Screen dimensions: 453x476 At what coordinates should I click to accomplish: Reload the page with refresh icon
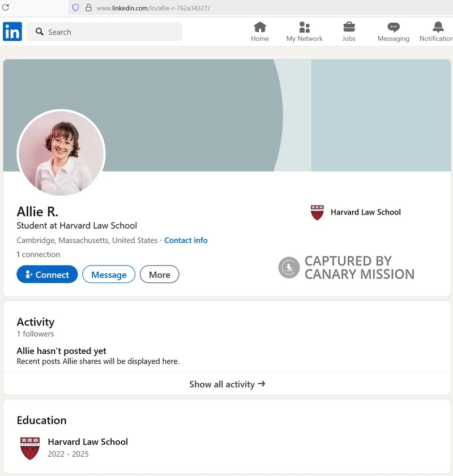(6, 7)
